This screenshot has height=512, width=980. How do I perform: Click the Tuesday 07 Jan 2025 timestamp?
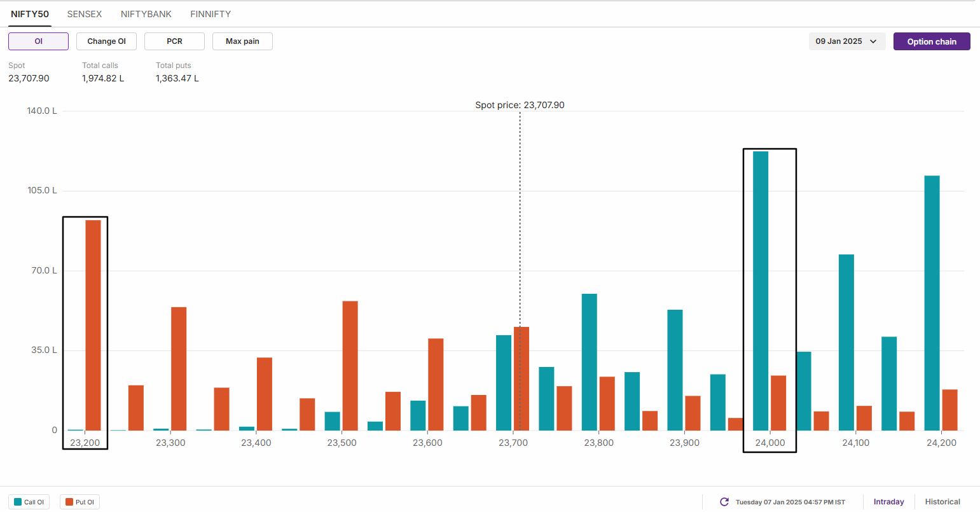tap(790, 502)
